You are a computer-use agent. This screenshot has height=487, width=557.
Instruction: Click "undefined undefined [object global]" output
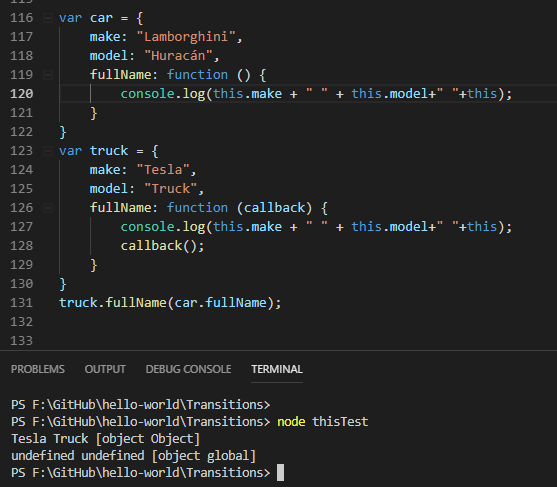134,456
